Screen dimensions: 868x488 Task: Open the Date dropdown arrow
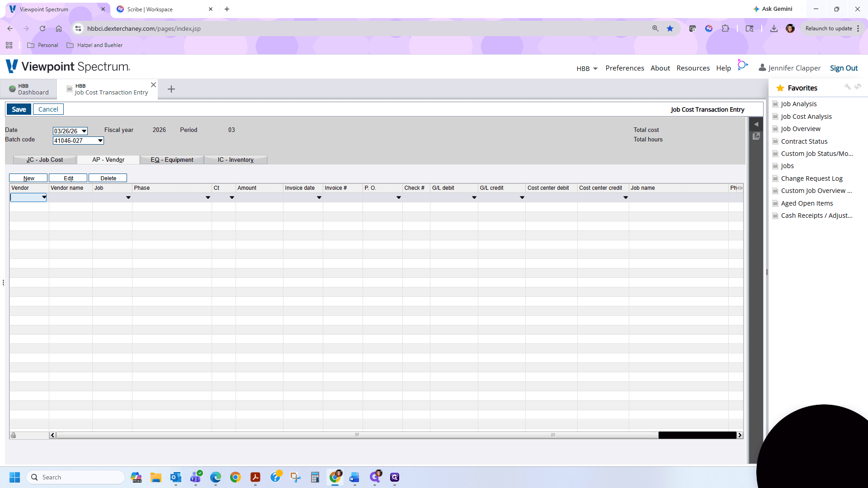84,131
